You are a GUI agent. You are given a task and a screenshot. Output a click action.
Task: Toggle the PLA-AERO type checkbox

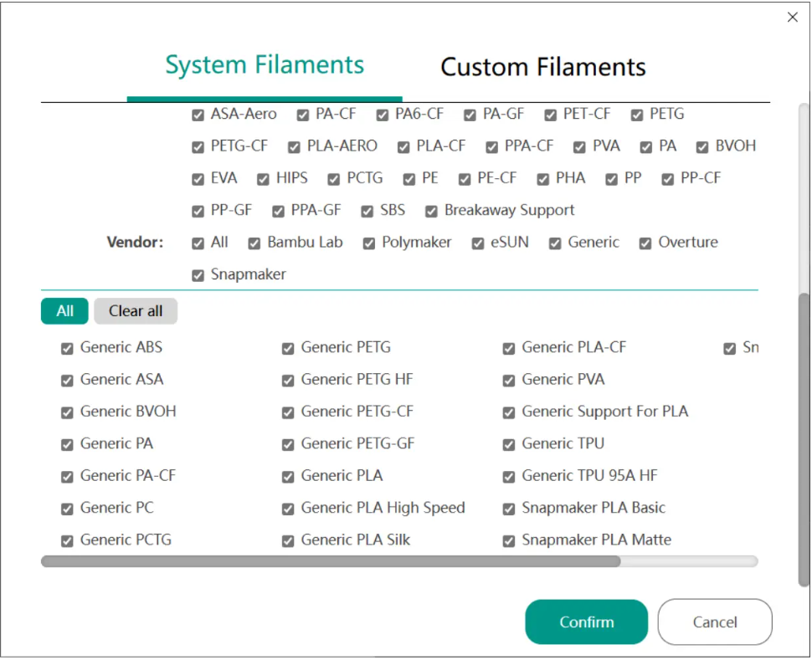pos(295,147)
